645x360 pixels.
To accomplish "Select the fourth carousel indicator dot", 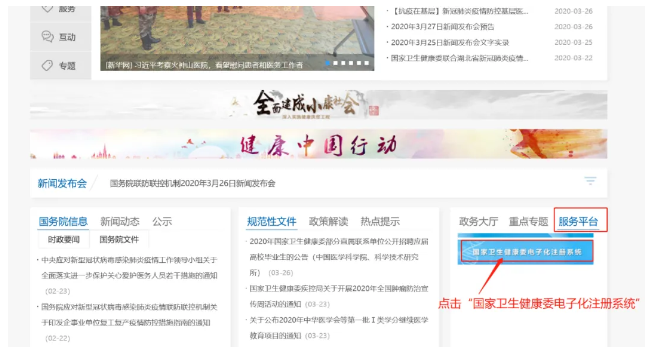I will pos(351,63).
